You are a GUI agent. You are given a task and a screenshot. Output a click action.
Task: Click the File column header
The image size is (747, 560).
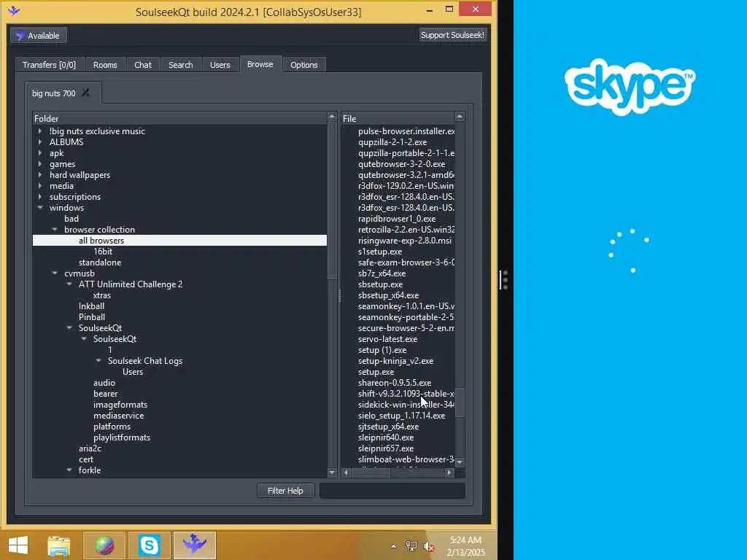[398, 119]
